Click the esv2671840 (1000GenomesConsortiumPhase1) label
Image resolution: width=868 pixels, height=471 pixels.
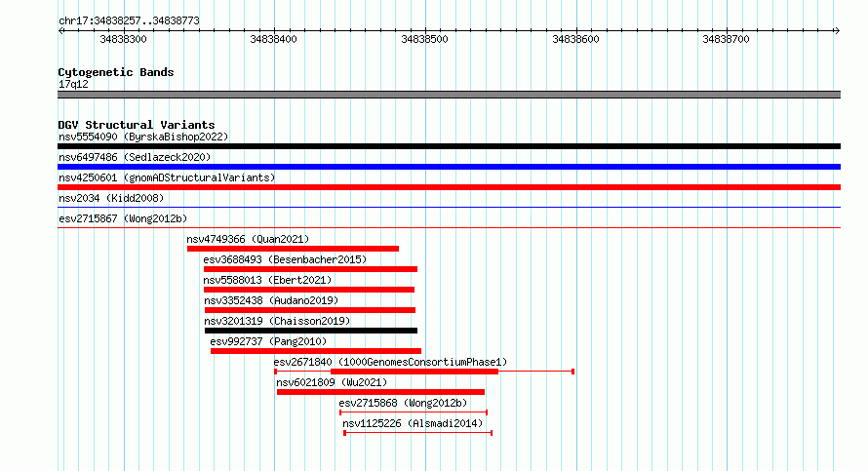(x=390, y=362)
